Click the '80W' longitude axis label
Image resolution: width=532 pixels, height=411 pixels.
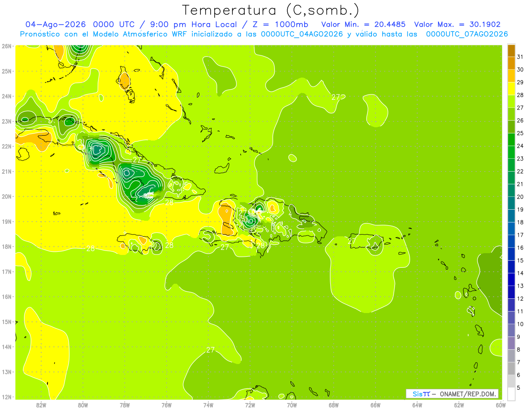[83, 405]
